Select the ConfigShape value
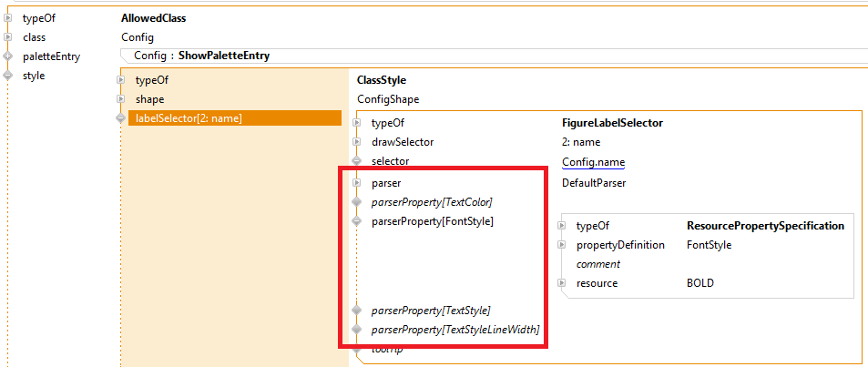This screenshot has height=367, width=868. tap(388, 99)
